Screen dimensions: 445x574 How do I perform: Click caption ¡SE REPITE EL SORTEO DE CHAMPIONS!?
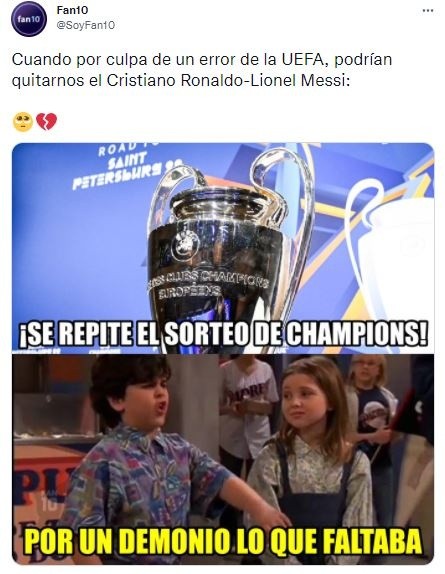pyautogui.click(x=223, y=334)
